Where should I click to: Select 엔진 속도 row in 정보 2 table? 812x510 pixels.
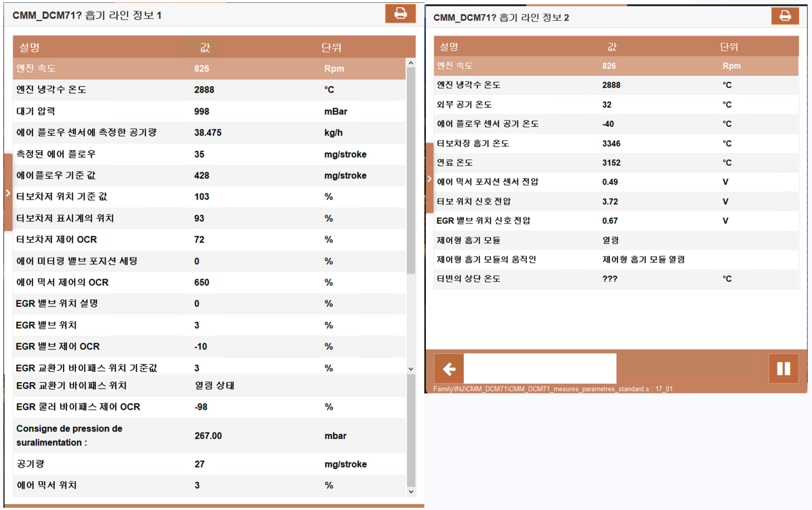click(616, 66)
